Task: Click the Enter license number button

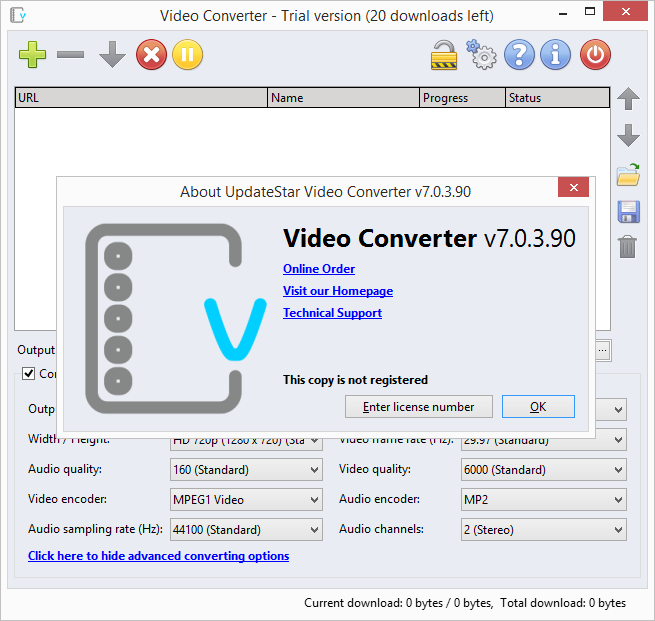Action: coord(418,407)
